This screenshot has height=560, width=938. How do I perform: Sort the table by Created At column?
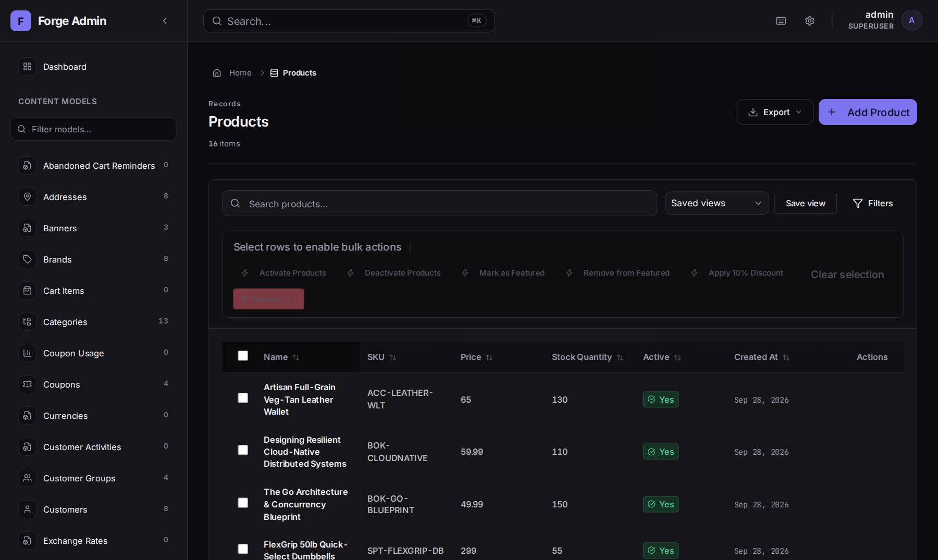(762, 357)
